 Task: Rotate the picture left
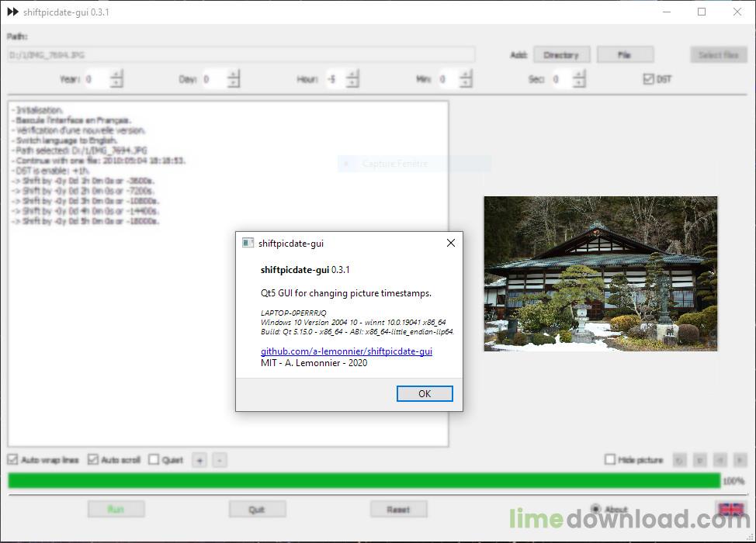[x=679, y=460]
